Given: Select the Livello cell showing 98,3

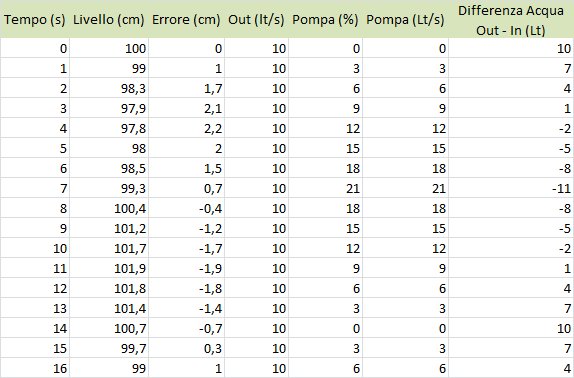Looking at the screenshot, I should (109, 88).
